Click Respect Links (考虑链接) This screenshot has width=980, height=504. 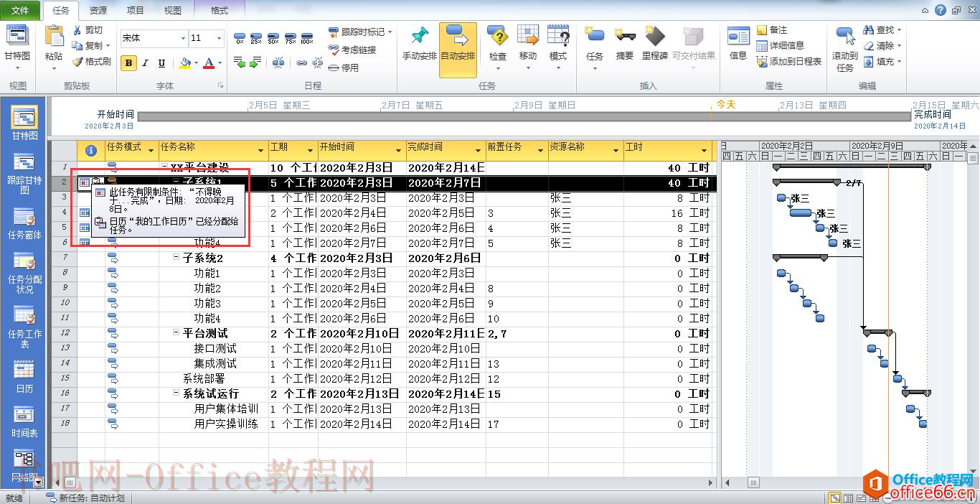pyautogui.click(x=352, y=50)
